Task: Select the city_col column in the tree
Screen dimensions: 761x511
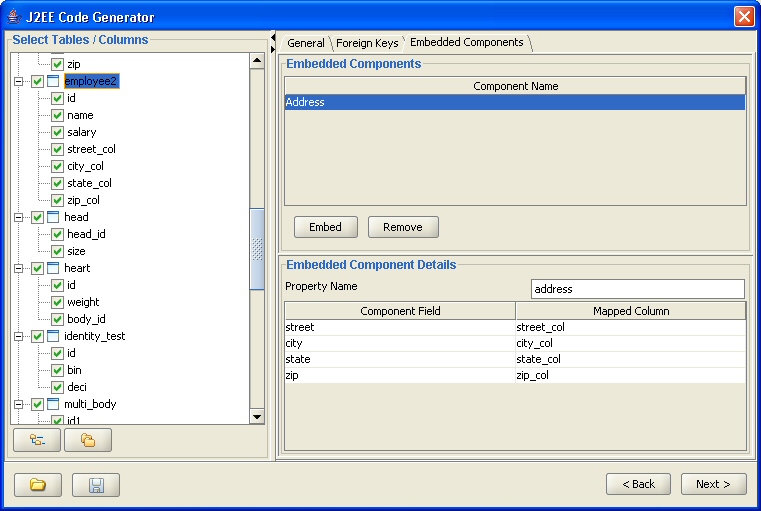Action: point(85,166)
